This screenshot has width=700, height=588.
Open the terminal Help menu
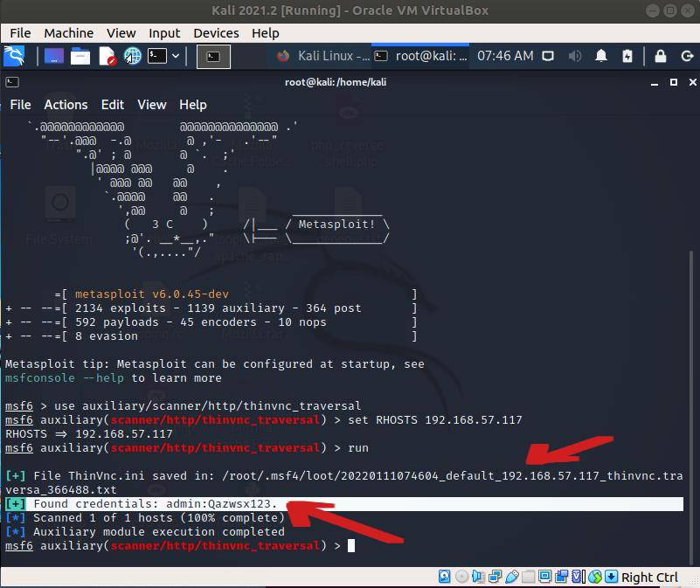point(193,105)
